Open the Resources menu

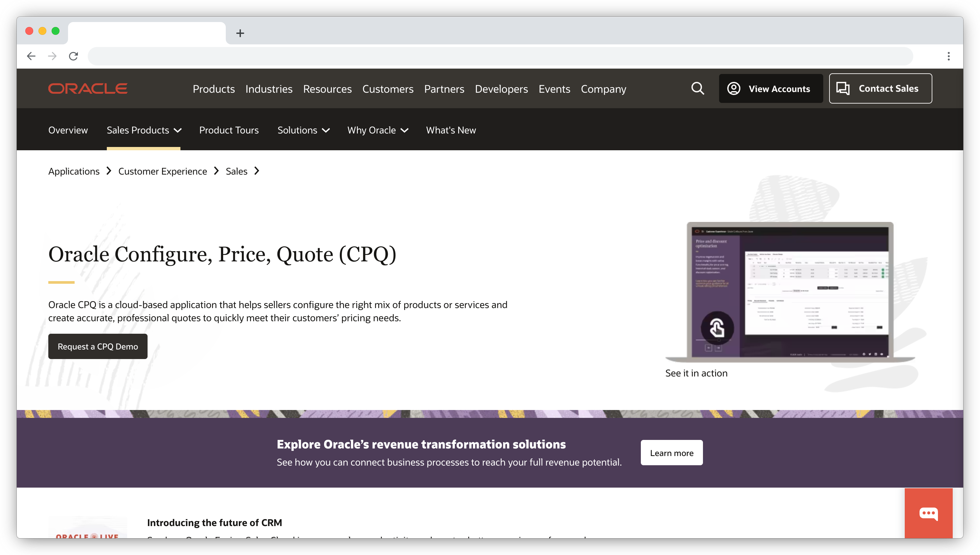point(327,89)
